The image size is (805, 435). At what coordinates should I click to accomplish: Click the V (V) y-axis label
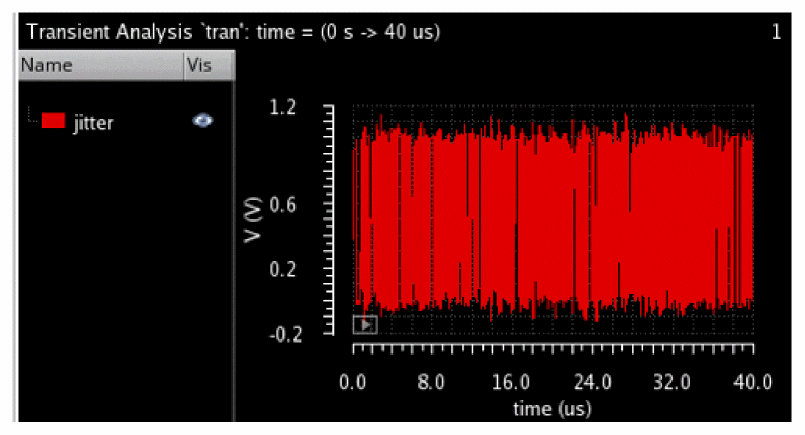coord(253,220)
